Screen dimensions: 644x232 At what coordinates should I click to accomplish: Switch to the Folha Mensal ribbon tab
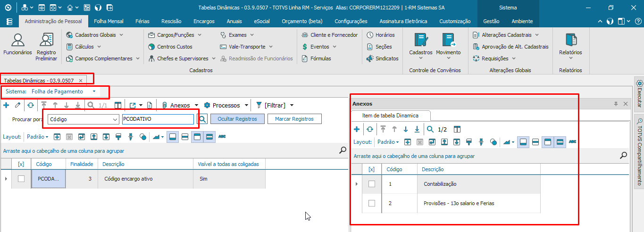pos(109,21)
